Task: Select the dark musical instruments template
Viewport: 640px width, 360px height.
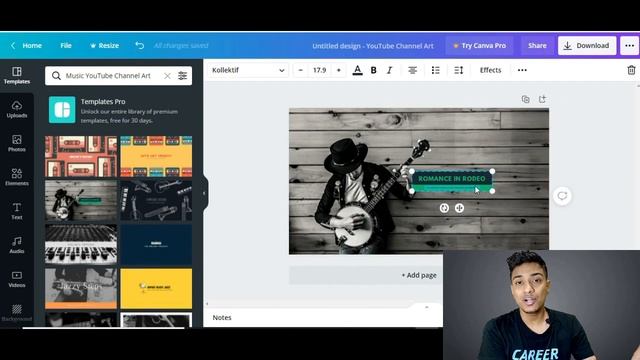Action: (x=156, y=200)
